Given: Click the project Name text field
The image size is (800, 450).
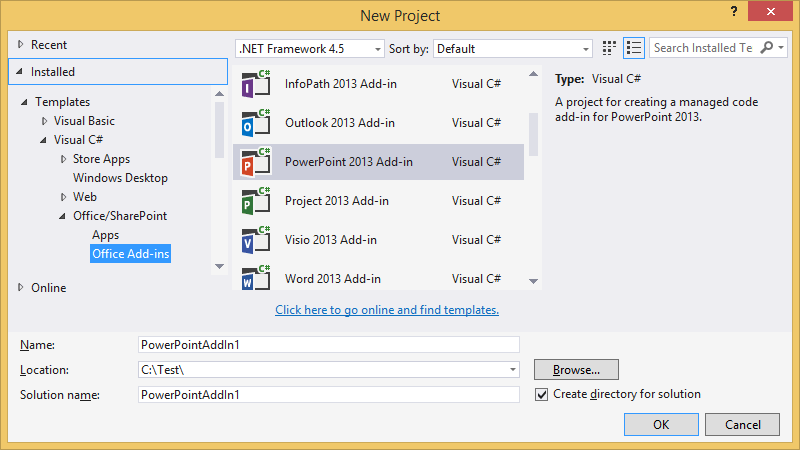Looking at the screenshot, I should 329,345.
